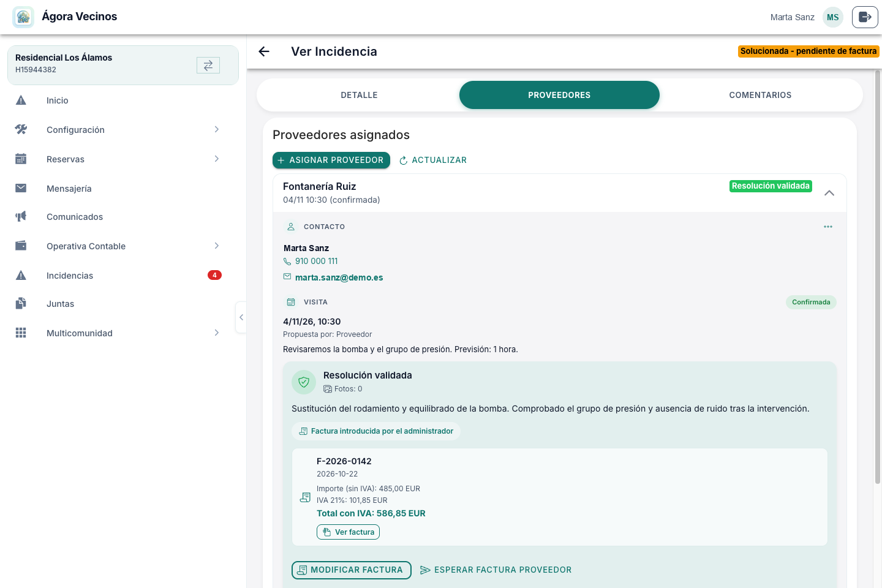The image size is (882, 588).
Task: Collapse the Fontanería Ruiz provider panel
Action: pos(829,193)
